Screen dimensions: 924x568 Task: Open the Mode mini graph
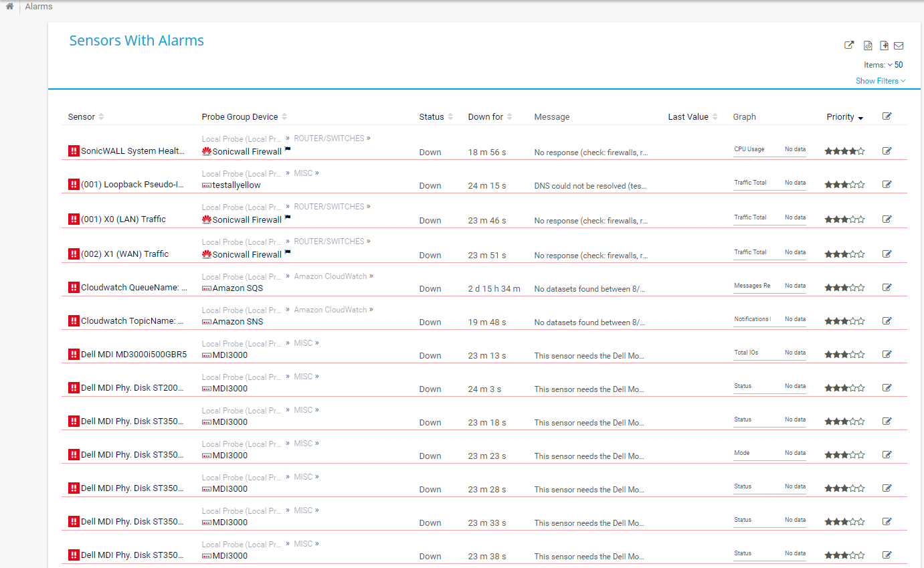[769, 454]
